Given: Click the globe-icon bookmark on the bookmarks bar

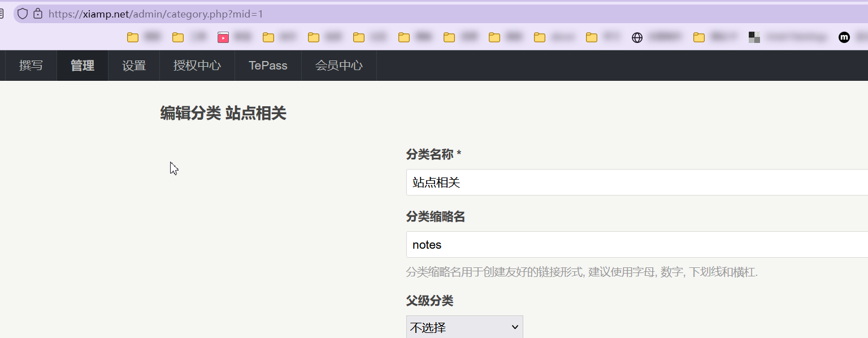Looking at the screenshot, I should 637,37.
